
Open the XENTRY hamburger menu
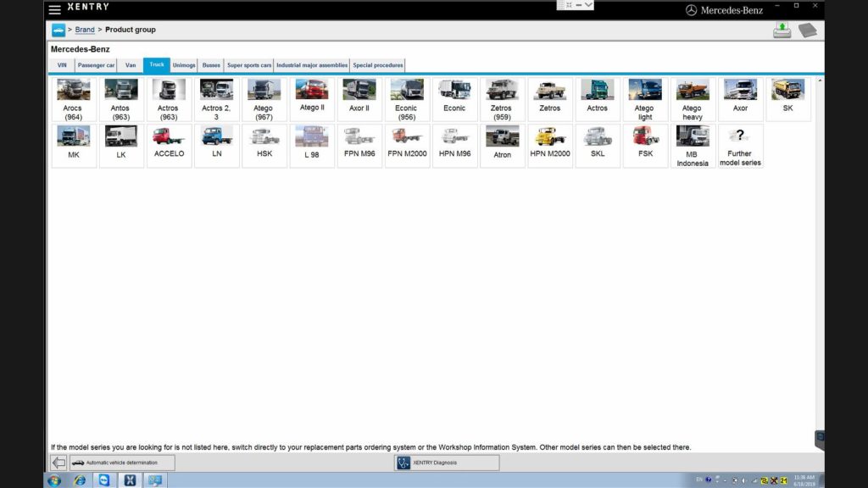[54, 9]
